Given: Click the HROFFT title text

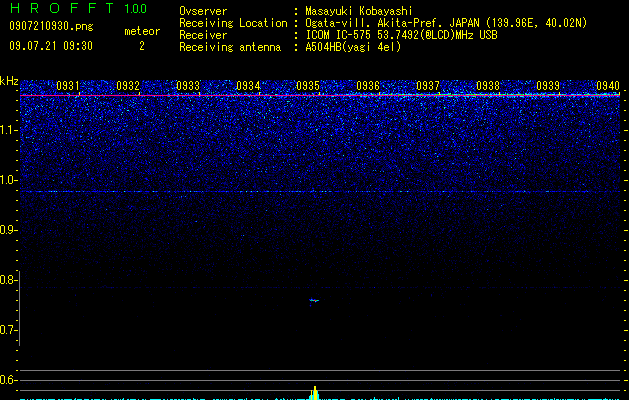Looking at the screenshot, I should pyautogui.click(x=61, y=8).
